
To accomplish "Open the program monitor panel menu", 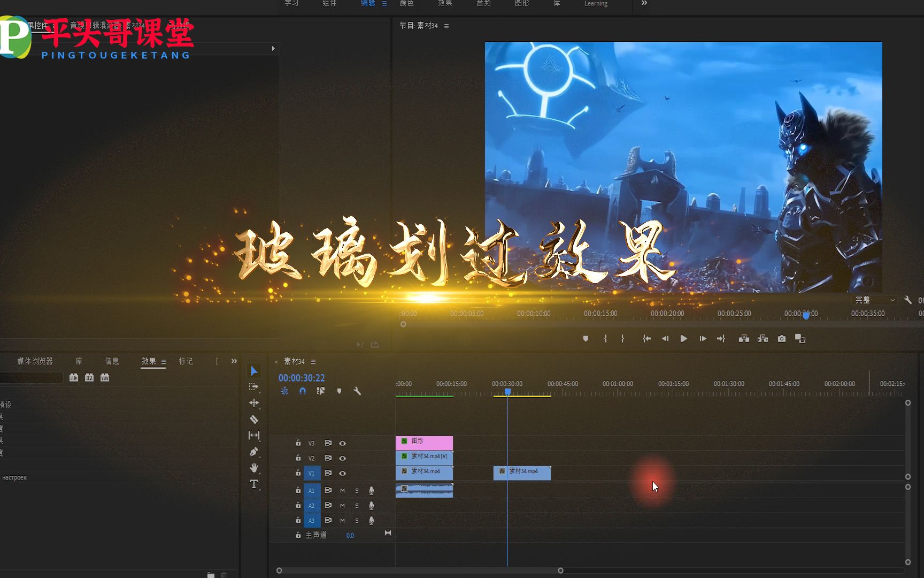I will click(447, 26).
